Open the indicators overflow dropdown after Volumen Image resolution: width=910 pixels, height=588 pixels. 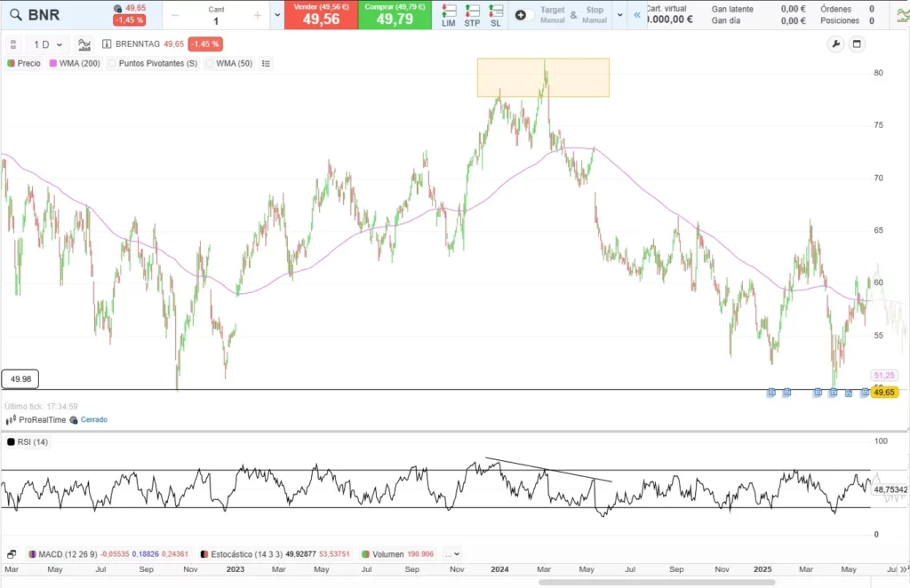451,554
